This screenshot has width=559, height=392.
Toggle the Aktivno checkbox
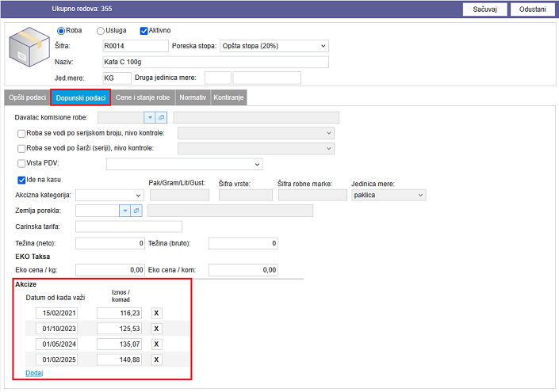tap(144, 31)
